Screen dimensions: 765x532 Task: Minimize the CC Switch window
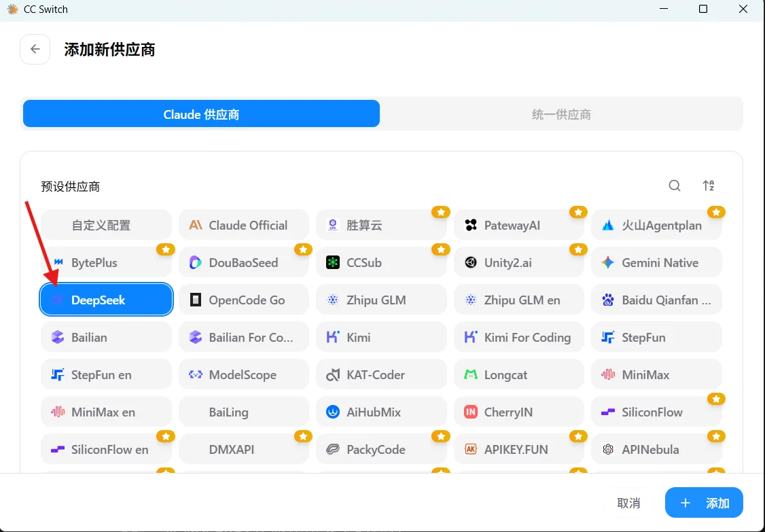point(663,10)
